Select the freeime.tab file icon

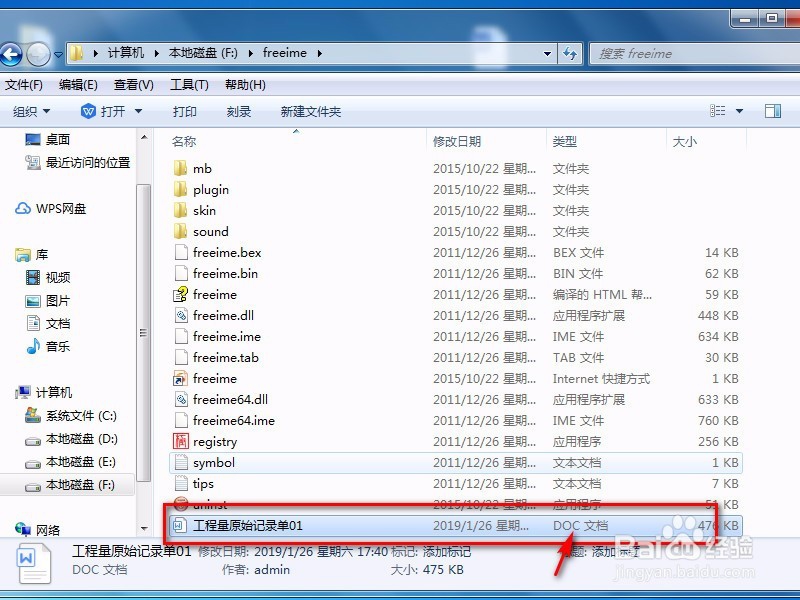point(181,357)
